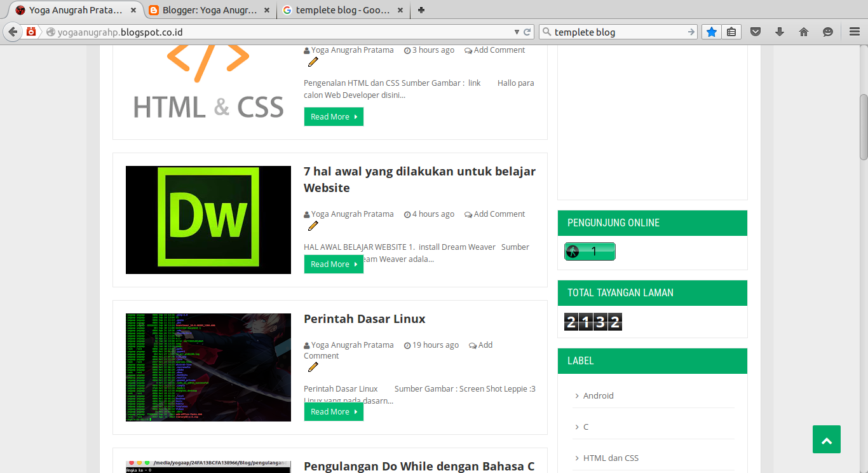Open post title 7 hal awal yang dilakukan
Screen dimensions: 868x473
tap(419, 179)
